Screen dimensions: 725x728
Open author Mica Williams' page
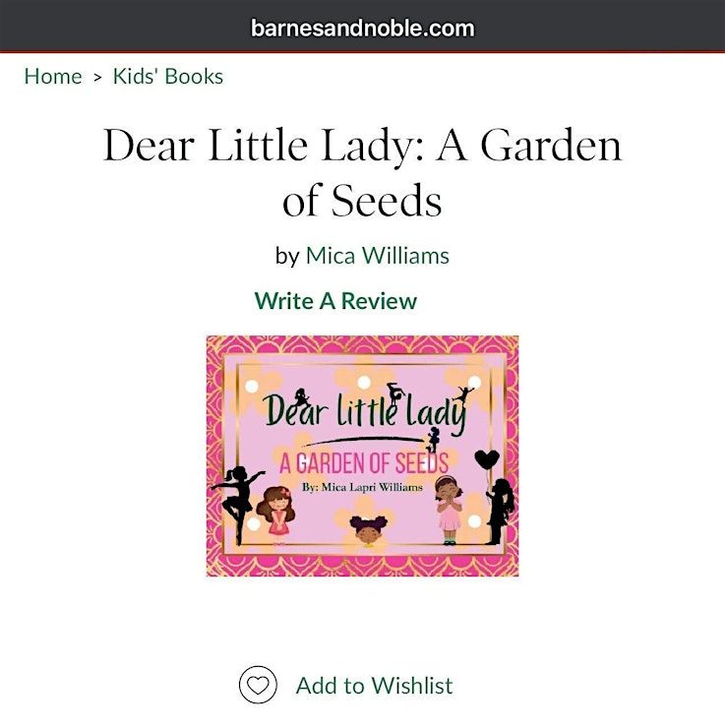coord(378,256)
